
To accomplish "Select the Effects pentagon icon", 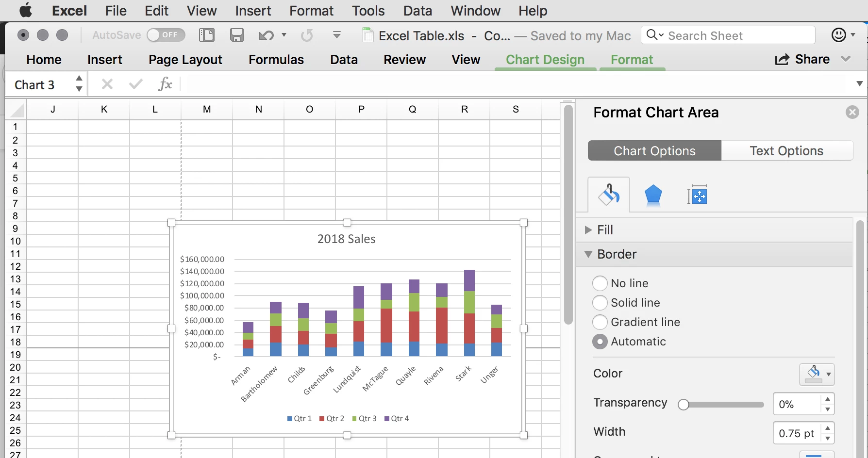I will (653, 196).
